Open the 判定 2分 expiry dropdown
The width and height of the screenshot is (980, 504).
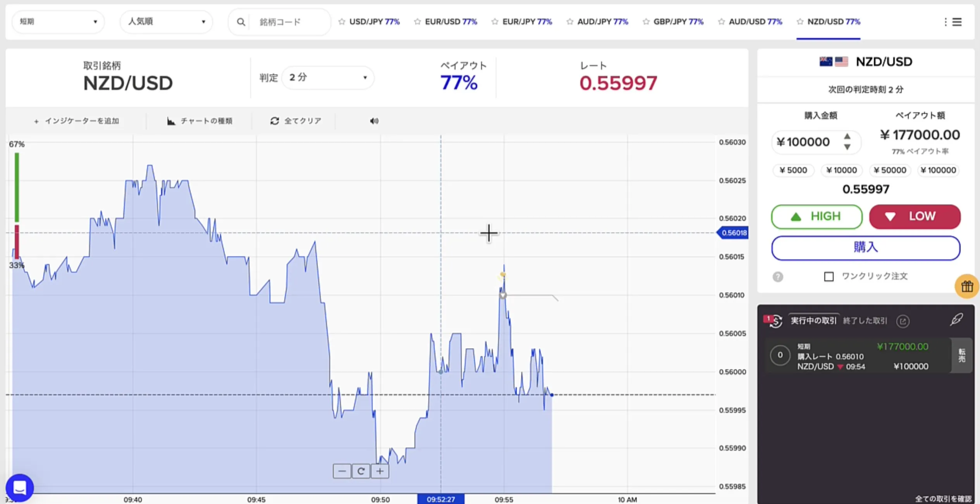[328, 77]
